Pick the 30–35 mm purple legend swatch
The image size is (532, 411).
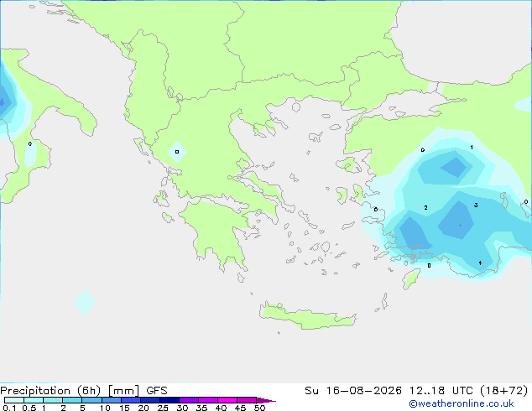(189, 400)
